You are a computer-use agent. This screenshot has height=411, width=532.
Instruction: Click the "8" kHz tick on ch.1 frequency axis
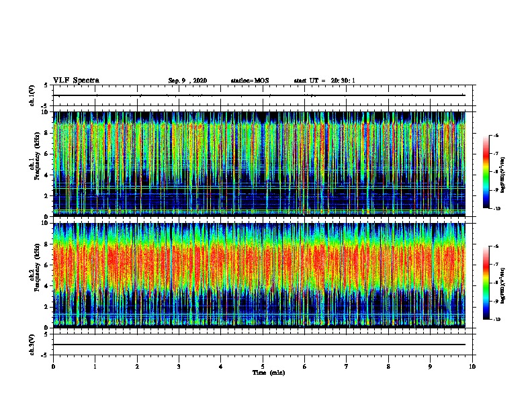tap(46, 133)
